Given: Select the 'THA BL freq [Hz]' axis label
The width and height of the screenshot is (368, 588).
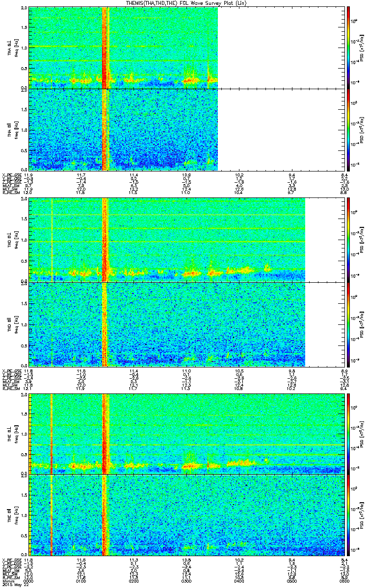Looking at the screenshot, I should point(12,47).
